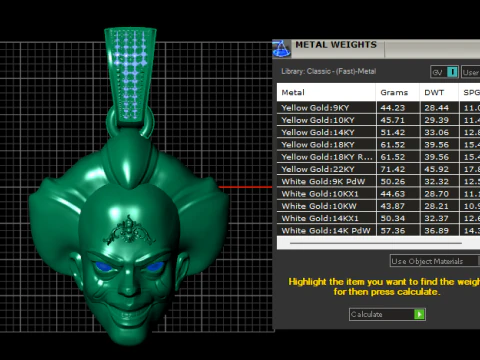Select the METAL WEIGHTS tab title
The height and width of the screenshot is (360, 480).
pyautogui.click(x=336, y=45)
